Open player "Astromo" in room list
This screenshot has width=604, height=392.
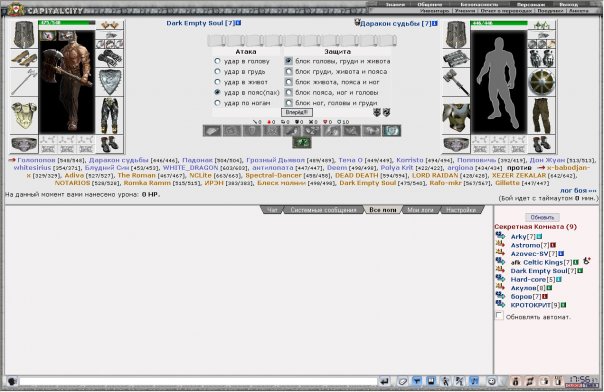click(525, 245)
